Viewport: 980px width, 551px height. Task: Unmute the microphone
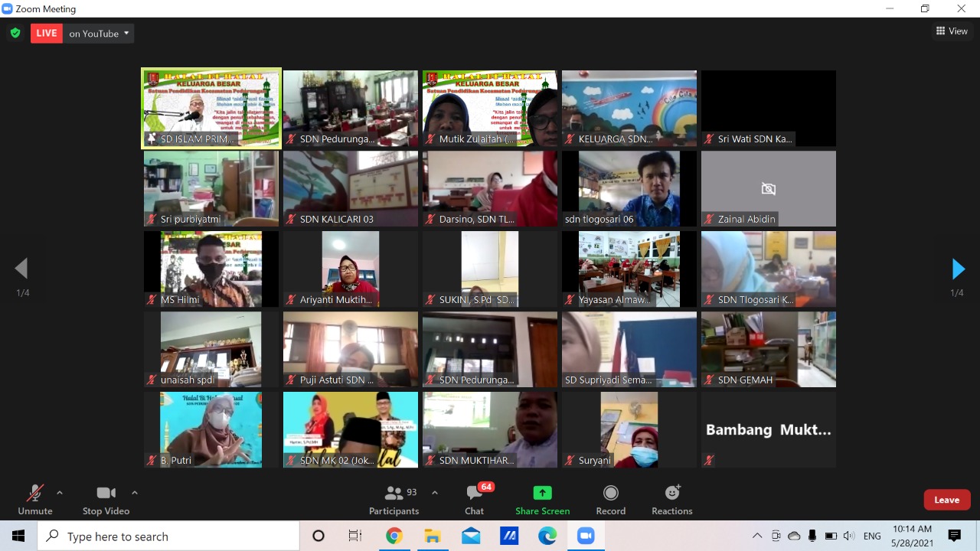coord(35,500)
